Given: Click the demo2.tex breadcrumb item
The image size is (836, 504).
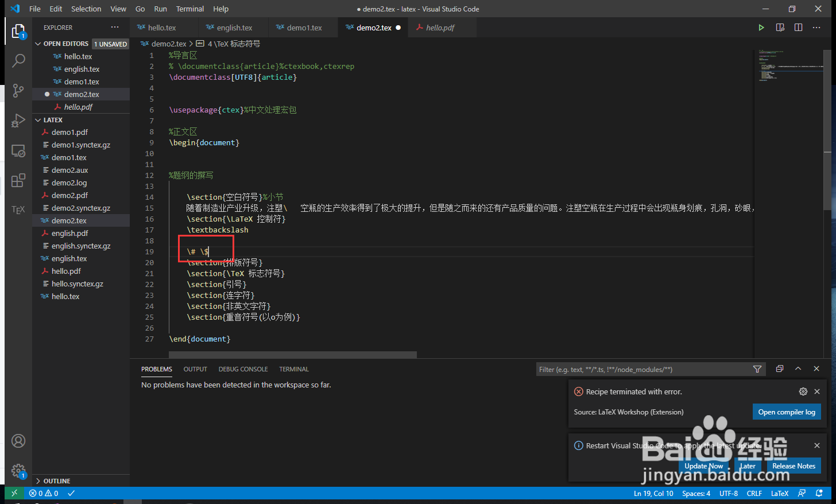Looking at the screenshot, I should (164, 44).
